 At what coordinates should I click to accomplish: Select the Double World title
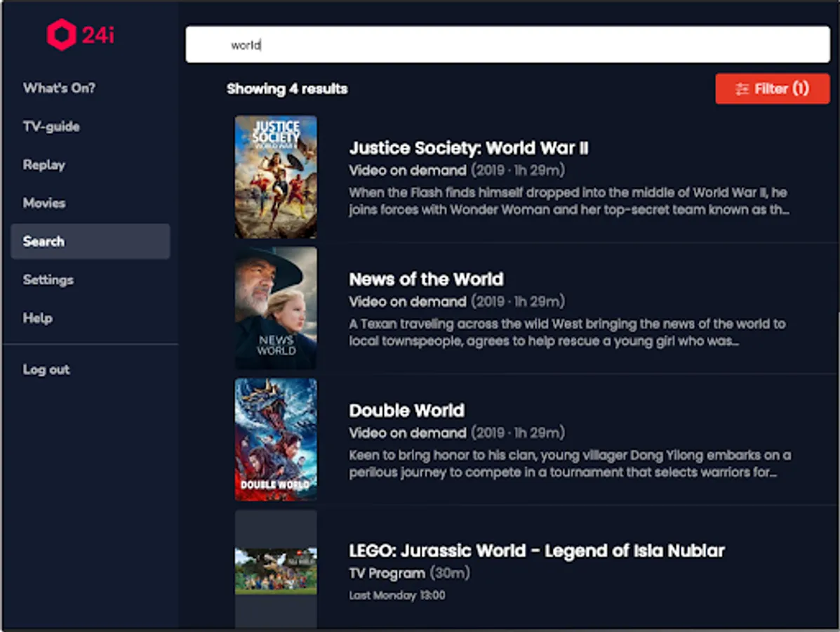click(406, 411)
